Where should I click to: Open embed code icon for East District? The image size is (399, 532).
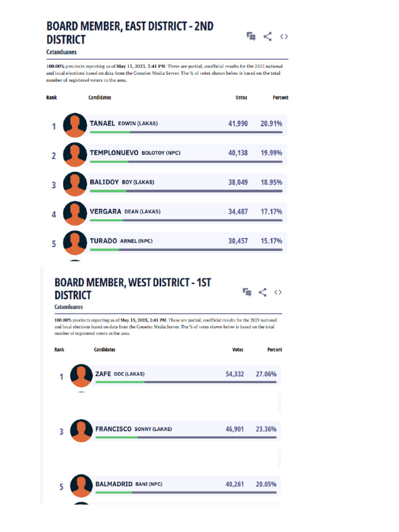tap(284, 36)
